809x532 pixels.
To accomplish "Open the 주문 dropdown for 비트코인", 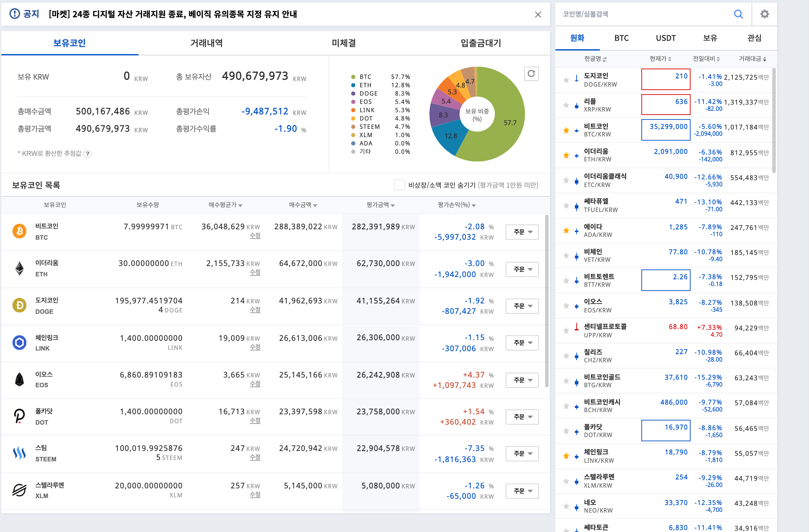I will pos(522,232).
